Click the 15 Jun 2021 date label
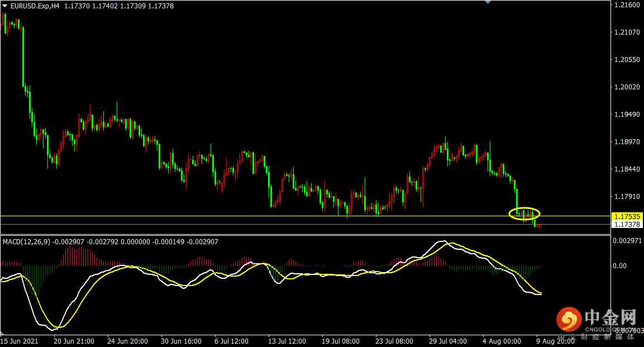 point(19,340)
